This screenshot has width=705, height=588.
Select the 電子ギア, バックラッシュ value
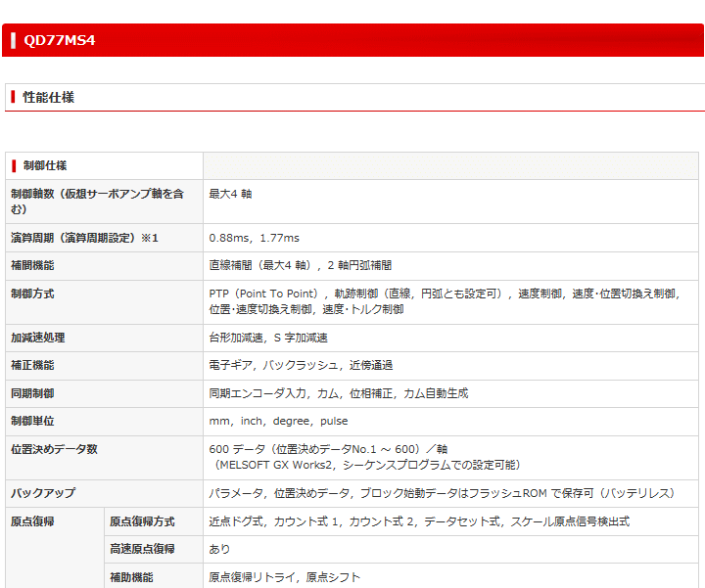pyautogui.click(x=273, y=365)
